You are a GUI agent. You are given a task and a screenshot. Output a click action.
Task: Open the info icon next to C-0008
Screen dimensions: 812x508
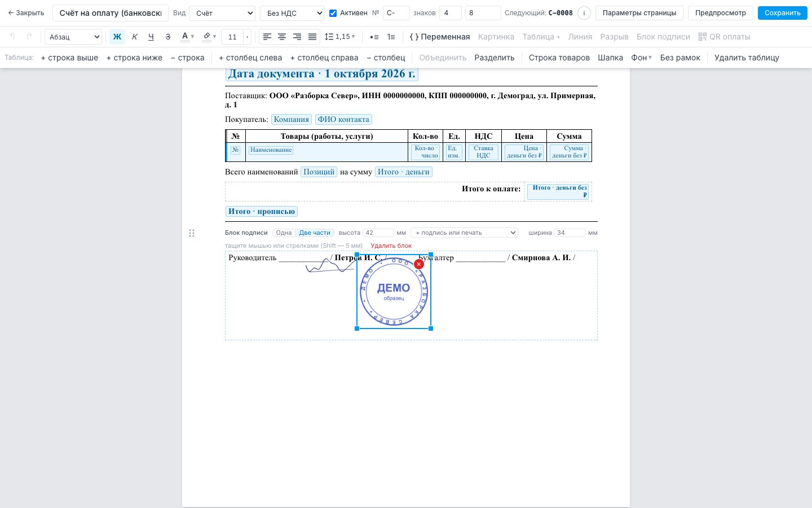(x=584, y=13)
